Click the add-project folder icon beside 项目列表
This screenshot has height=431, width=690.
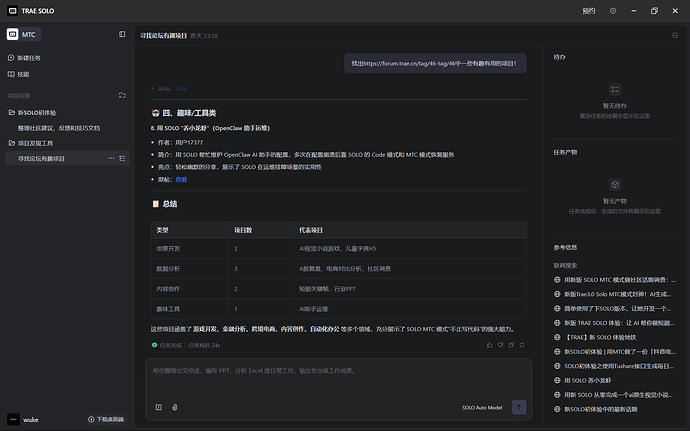pos(122,95)
